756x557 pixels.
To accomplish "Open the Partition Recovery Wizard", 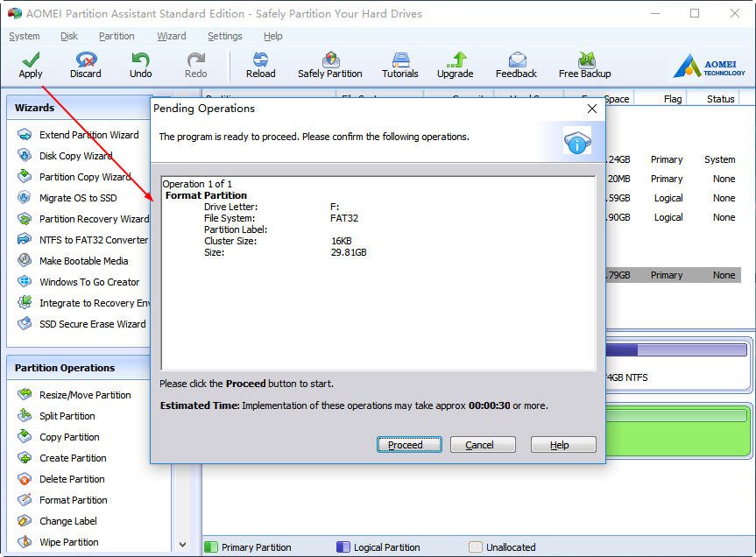I will pos(83,219).
